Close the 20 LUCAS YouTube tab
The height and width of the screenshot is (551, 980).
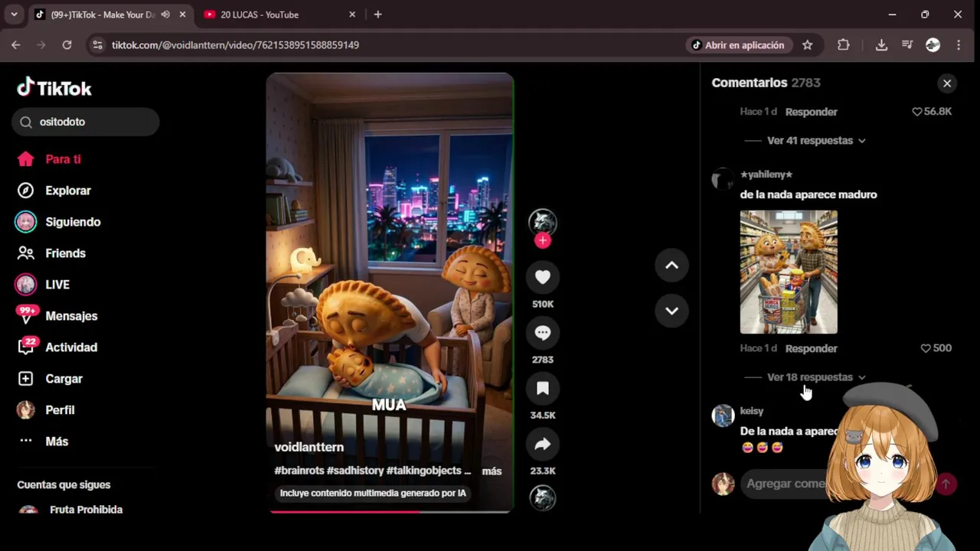(x=352, y=15)
